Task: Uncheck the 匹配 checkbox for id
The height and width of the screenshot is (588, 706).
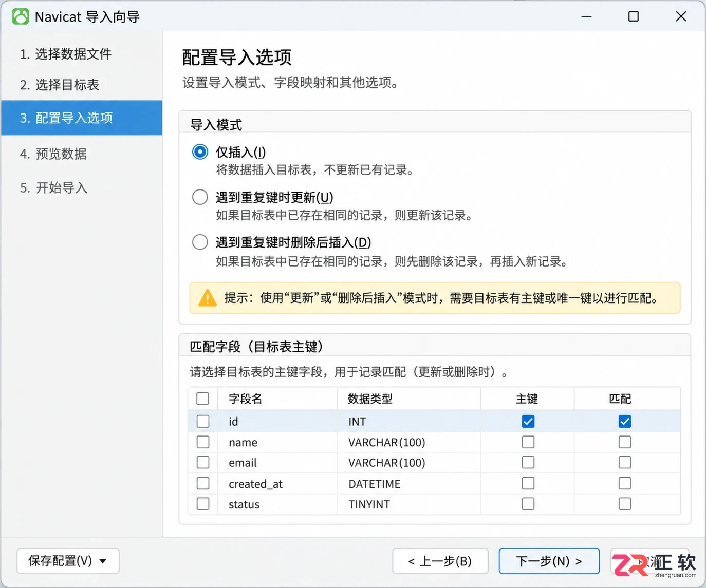Action: point(625,422)
